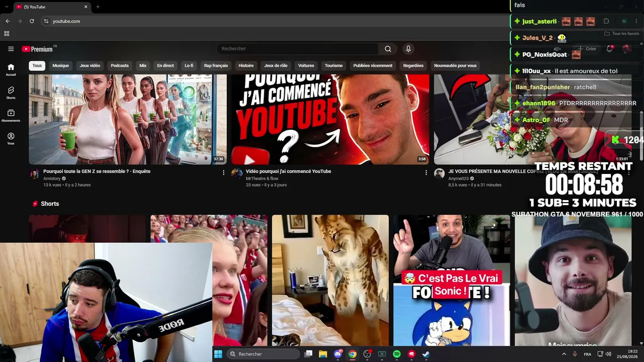Open options for the 'commencé YouTube' video
This screenshot has height=362, width=644.
click(x=426, y=172)
